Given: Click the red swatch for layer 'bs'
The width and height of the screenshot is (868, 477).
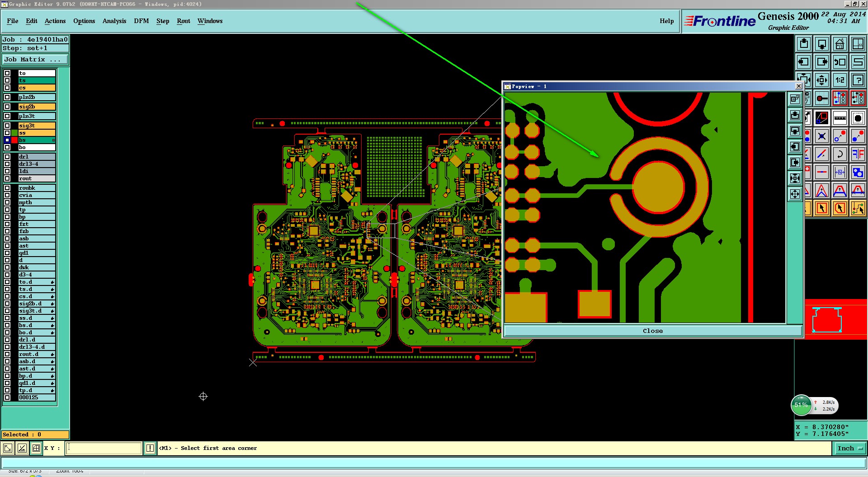Looking at the screenshot, I should tap(14, 140).
